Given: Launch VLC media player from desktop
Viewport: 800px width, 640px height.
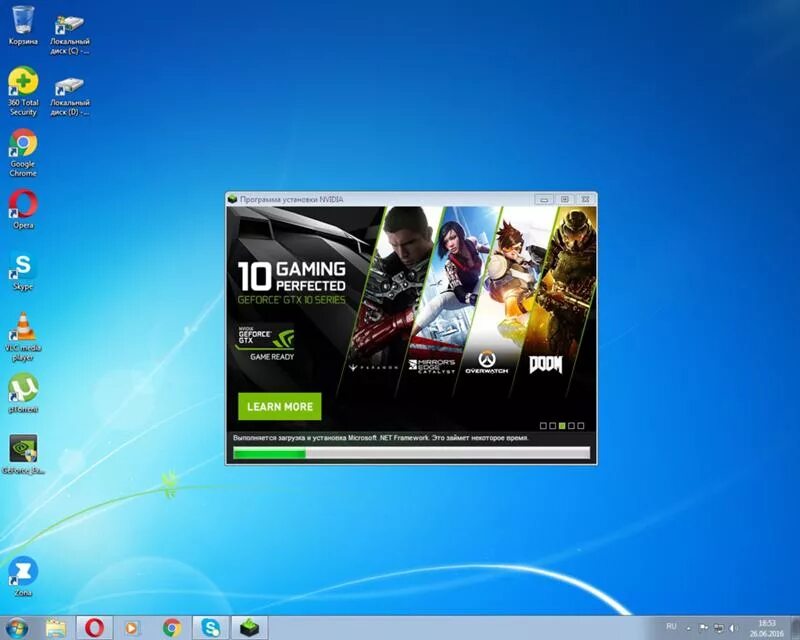Looking at the screenshot, I should [x=23, y=336].
